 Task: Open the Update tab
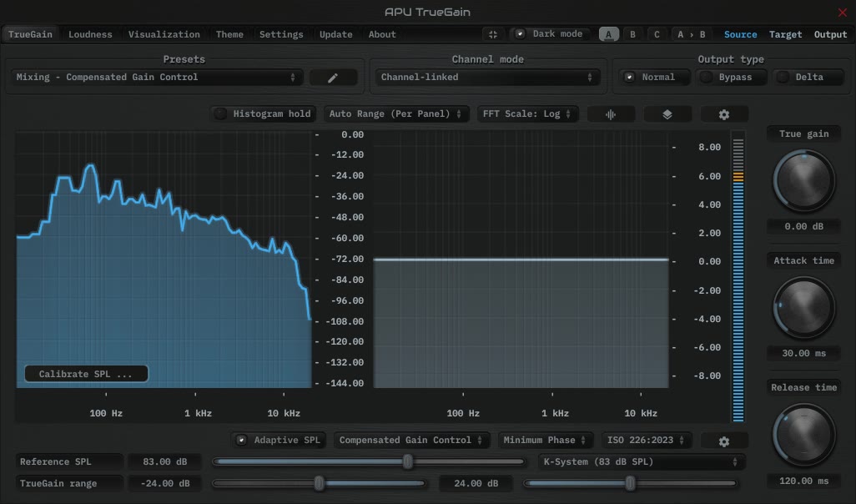point(335,34)
